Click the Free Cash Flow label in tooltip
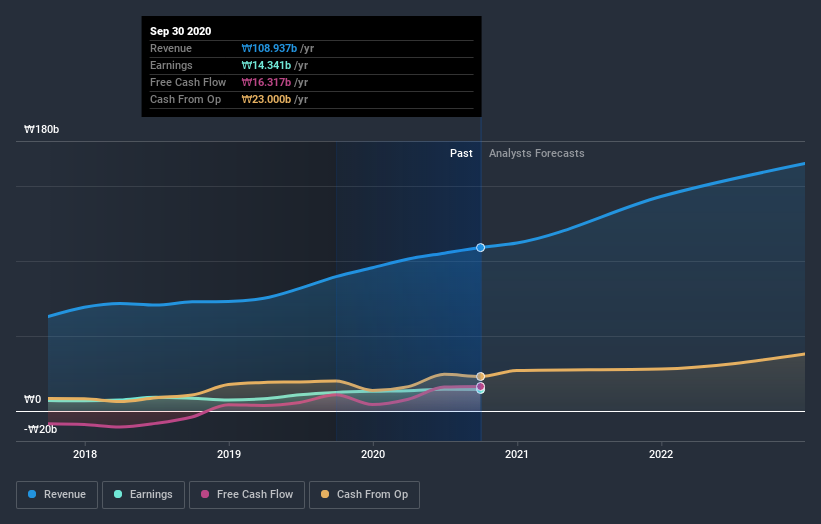The image size is (821, 524). tap(188, 82)
